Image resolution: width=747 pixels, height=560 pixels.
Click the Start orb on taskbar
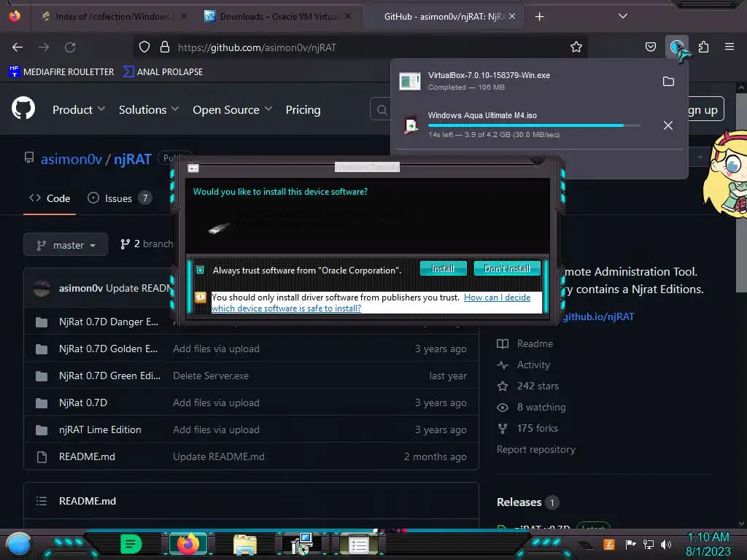pyautogui.click(x=19, y=544)
